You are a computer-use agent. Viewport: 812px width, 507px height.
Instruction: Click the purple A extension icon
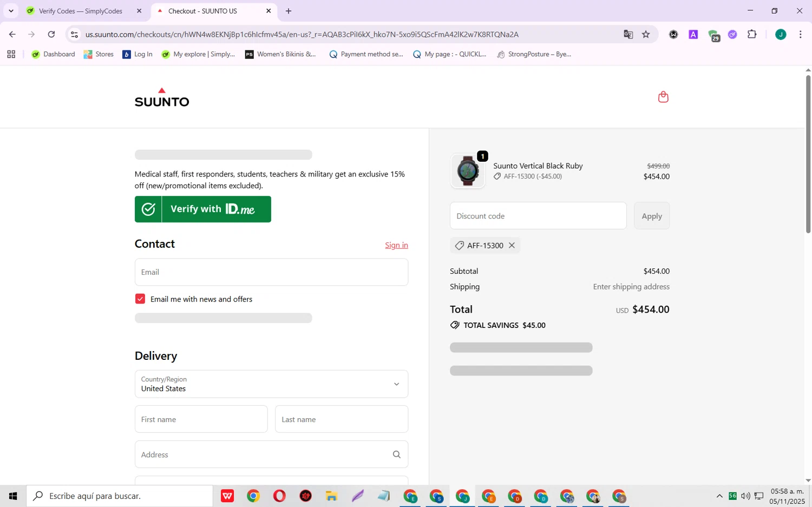pos(693,34)
